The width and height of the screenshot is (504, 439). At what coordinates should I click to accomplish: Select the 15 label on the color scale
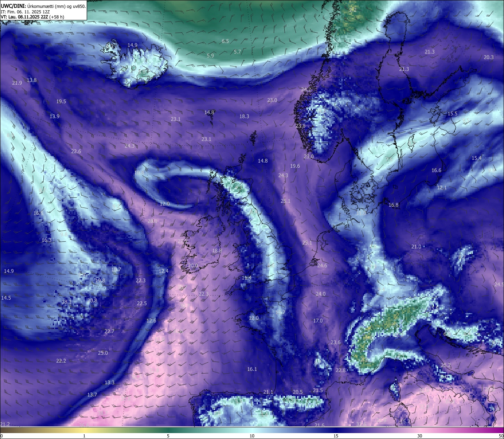click(x=336, y=436)
